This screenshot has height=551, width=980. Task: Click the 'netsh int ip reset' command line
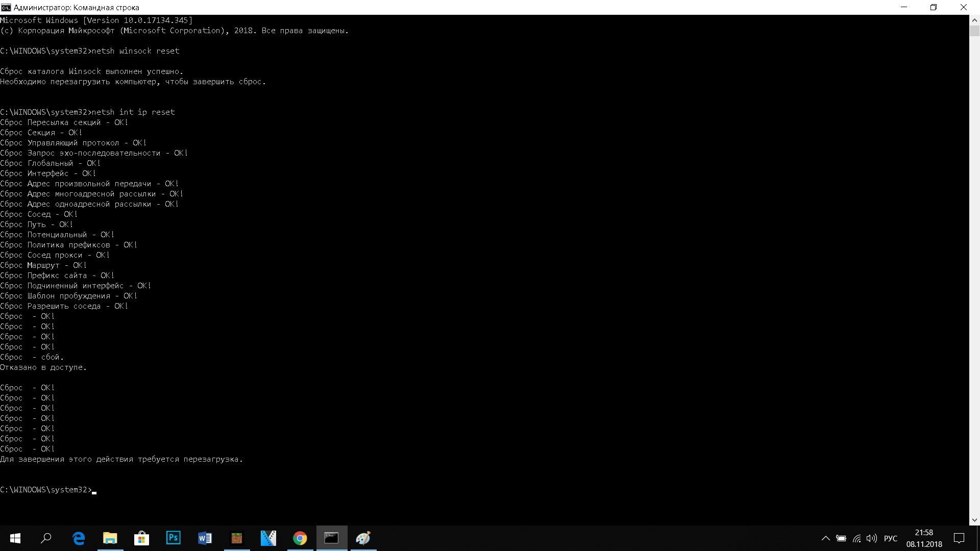pos(87,112)
